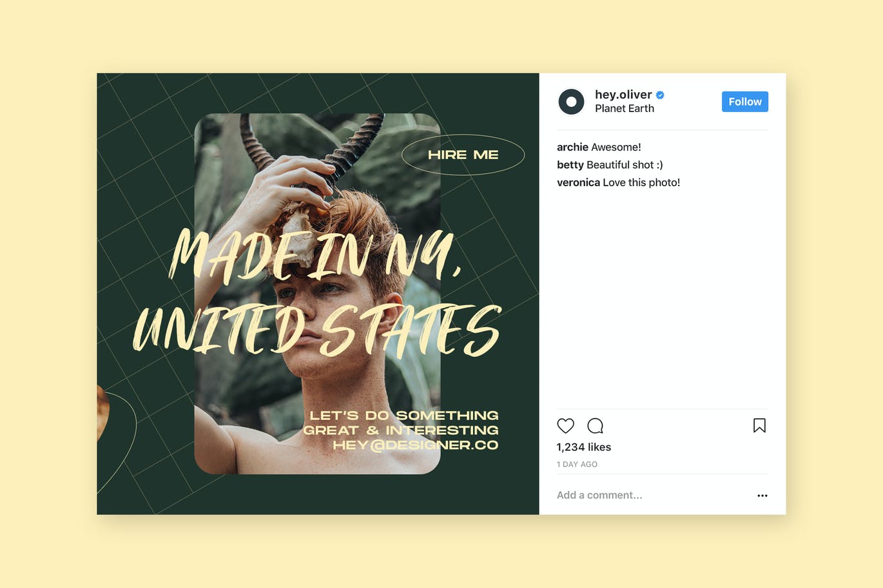
Task: Click the HIRE ME oval badge
Action: (463, 155)
